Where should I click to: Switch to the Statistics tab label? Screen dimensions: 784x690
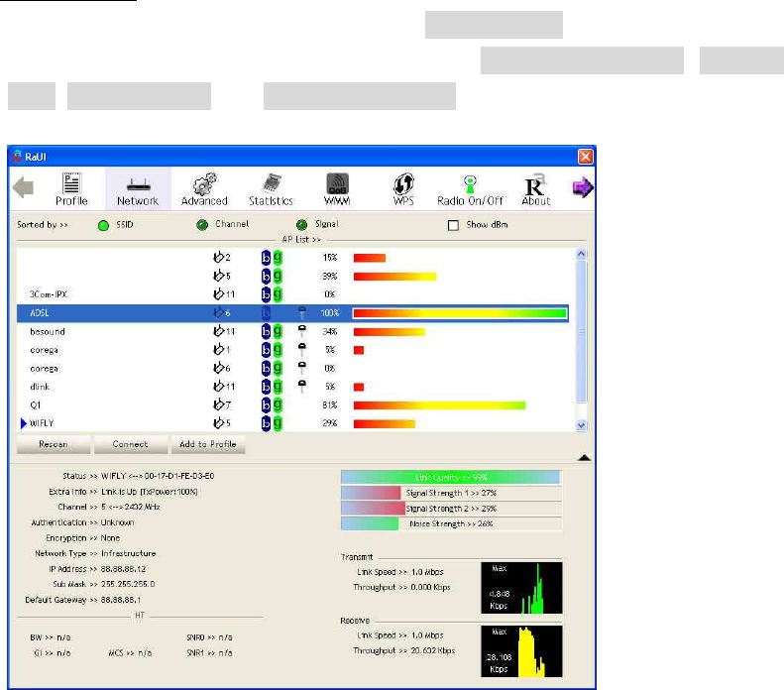pyautogui.click(x=271, y=201)
